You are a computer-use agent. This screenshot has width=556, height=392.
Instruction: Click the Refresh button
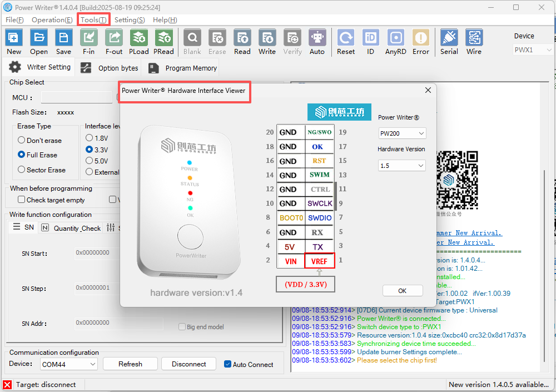pyautogui.click(x=130, y=364)
